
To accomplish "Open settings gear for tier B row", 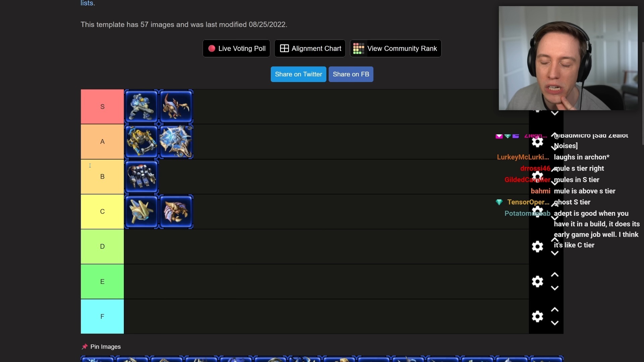I will (537, 177).
